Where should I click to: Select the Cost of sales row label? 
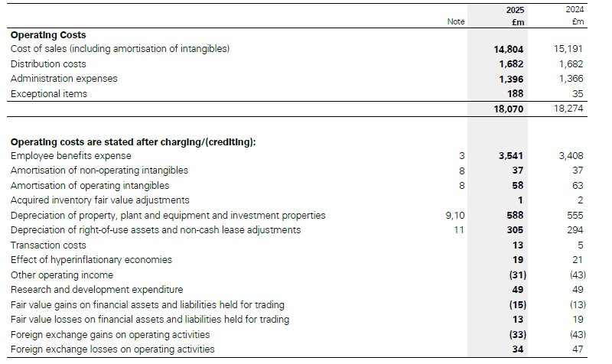click(x=120, y=50)
